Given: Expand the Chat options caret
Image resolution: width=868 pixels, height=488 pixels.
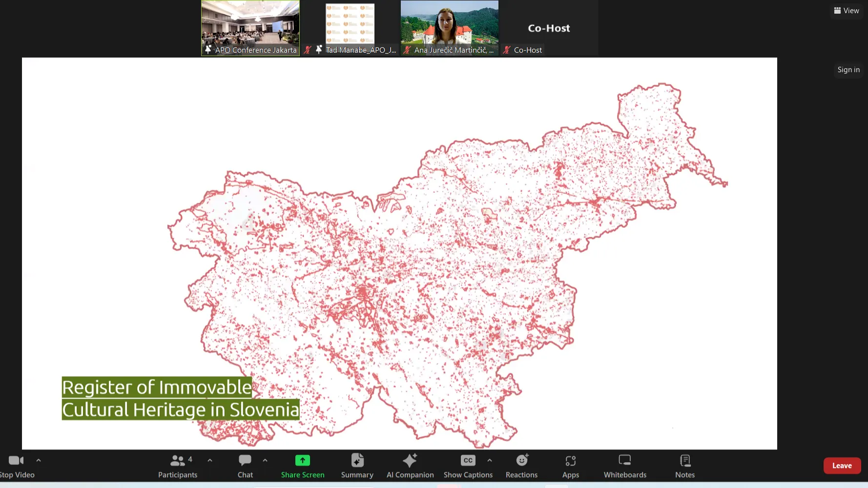Looking at the screenshot, I should [265, 460].
